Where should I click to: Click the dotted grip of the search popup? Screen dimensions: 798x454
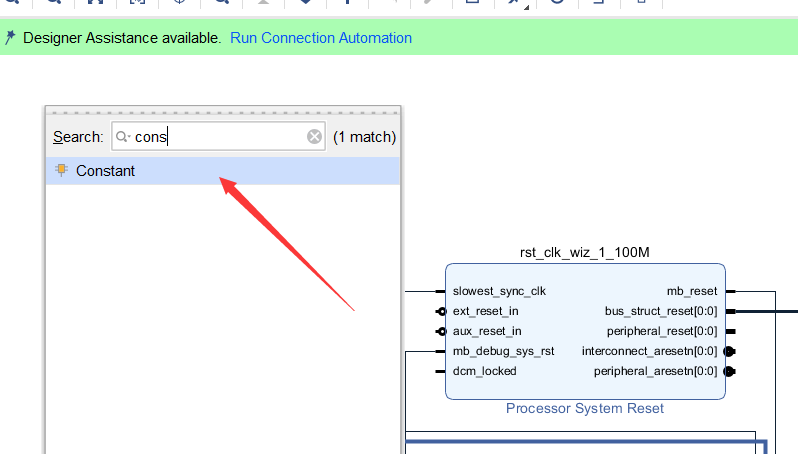click(x=222, y=112)
